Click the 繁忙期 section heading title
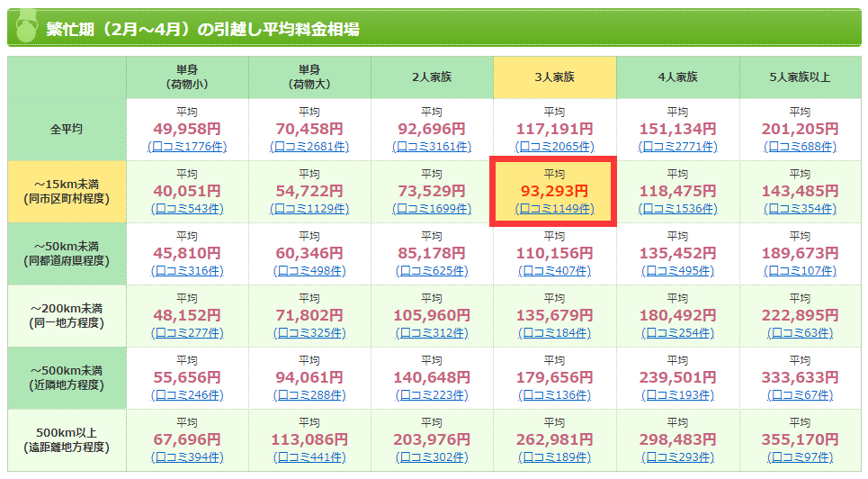Image resolution: width=868 pixels, height=479 pixels. tap(202, 28)
